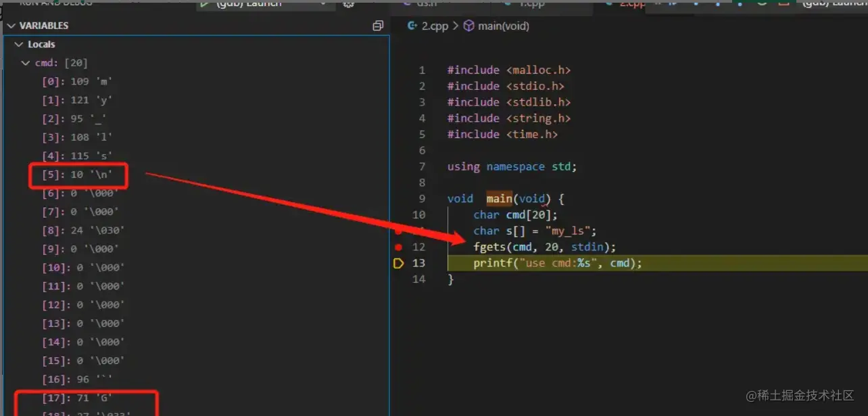Open the 2.cpp breadcrumb item
868x416 pixels.
(435, 26)
